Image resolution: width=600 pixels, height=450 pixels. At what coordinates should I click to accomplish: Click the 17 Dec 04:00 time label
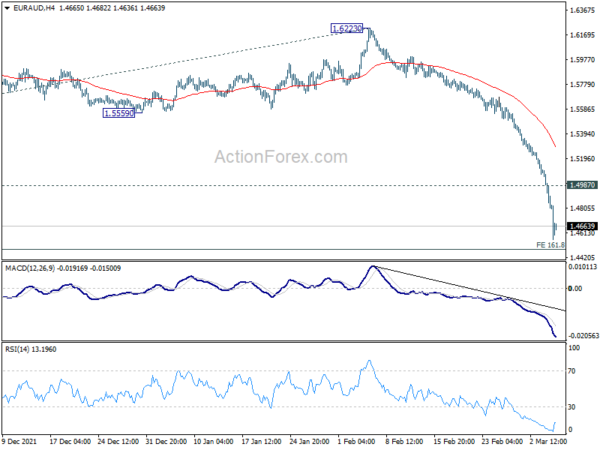70,441
